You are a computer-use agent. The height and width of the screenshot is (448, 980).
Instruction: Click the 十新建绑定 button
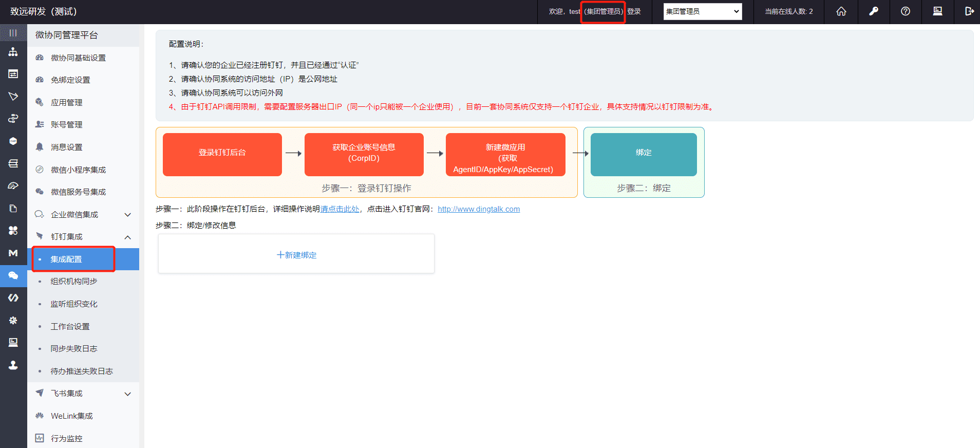pos(296,254)
